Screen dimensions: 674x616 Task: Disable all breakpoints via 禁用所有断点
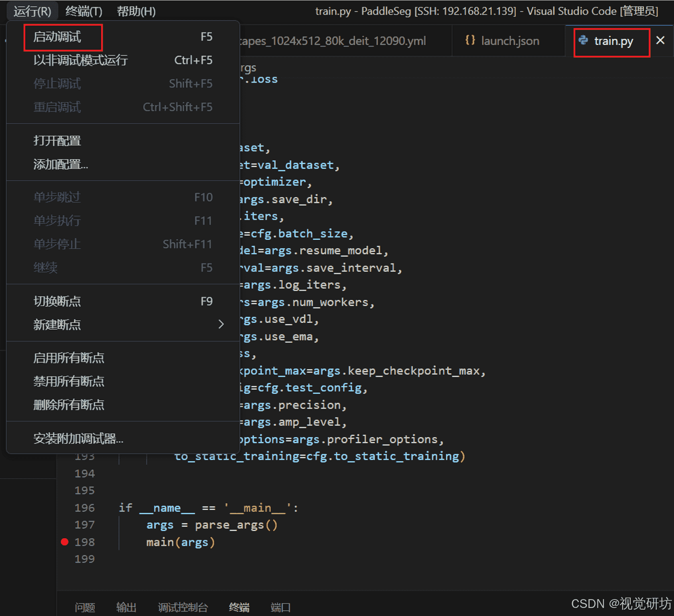click(x=69, y=381)
